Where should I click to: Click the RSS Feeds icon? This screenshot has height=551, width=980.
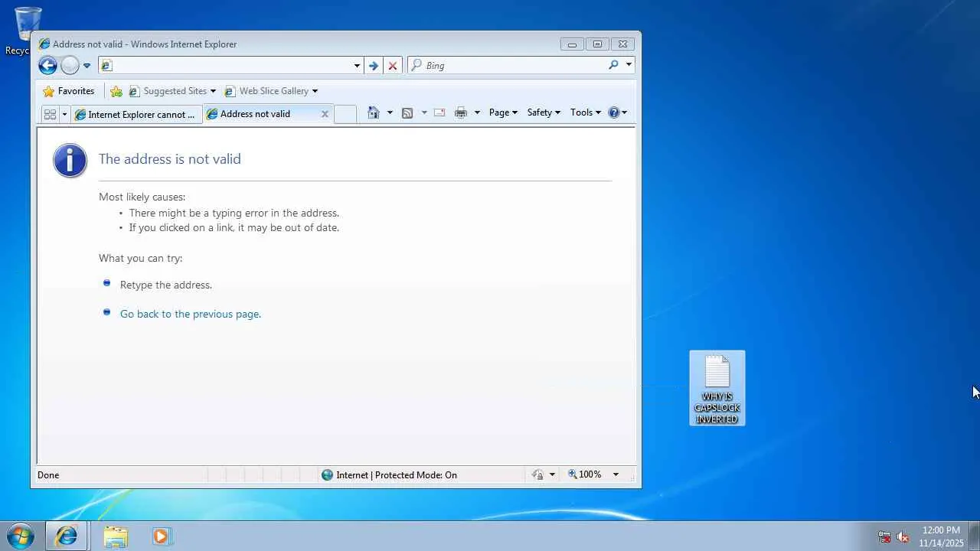pyautogui.click(x=407, y=112)
